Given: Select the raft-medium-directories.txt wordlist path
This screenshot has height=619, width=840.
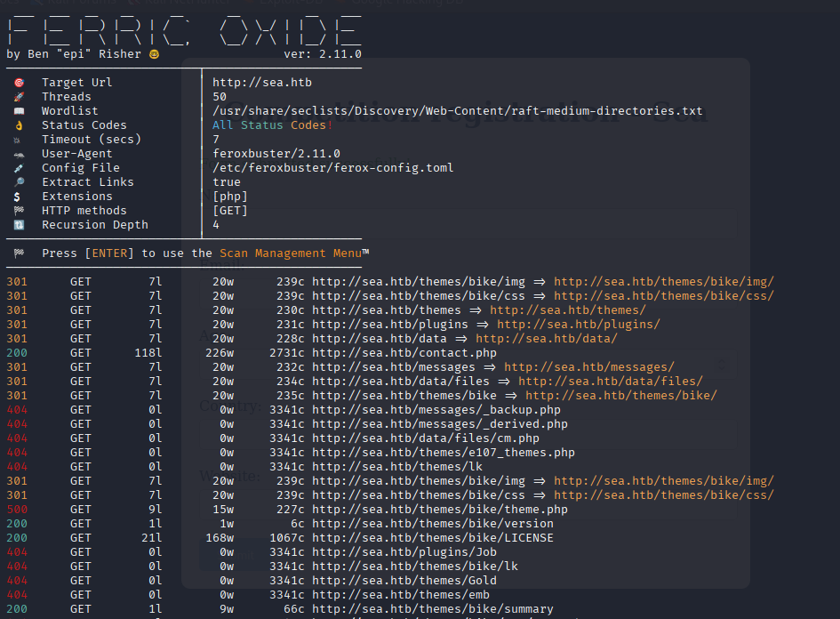Looking at the screenshot, I should 458,111.
